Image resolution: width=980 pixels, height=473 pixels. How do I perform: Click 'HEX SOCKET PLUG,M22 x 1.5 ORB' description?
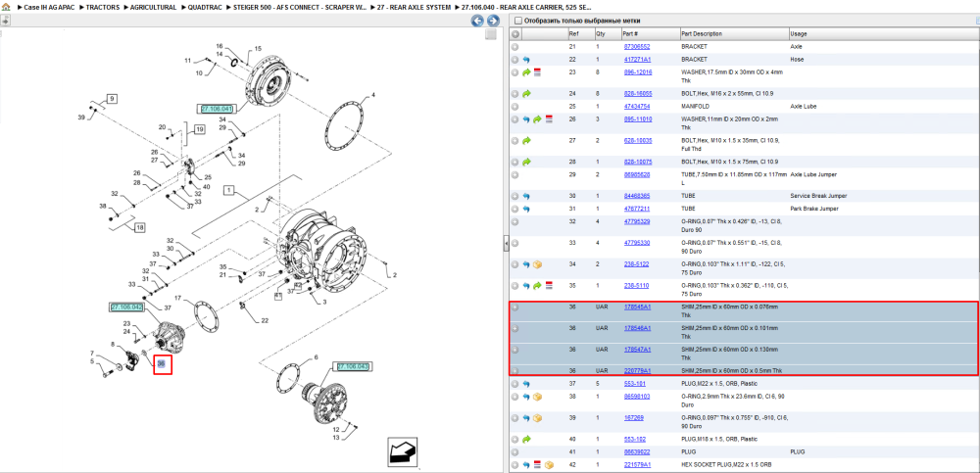coord(724,465)
